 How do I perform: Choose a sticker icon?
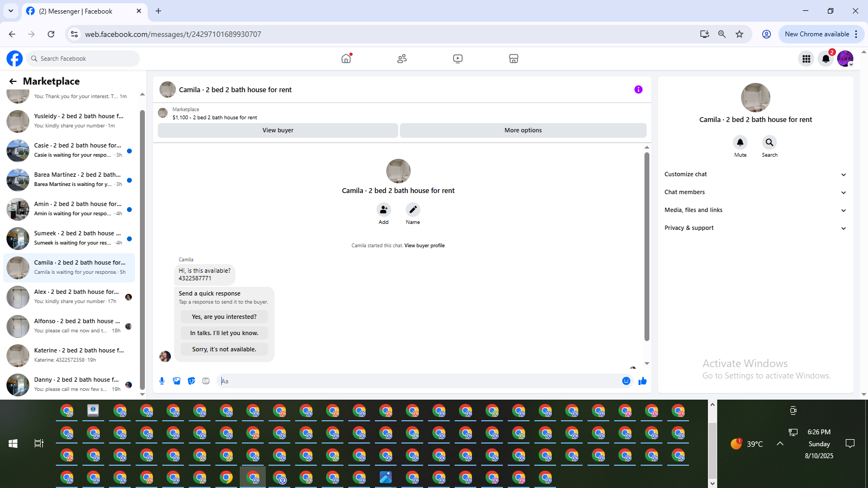pyautogui.click(x=191, y=381)
